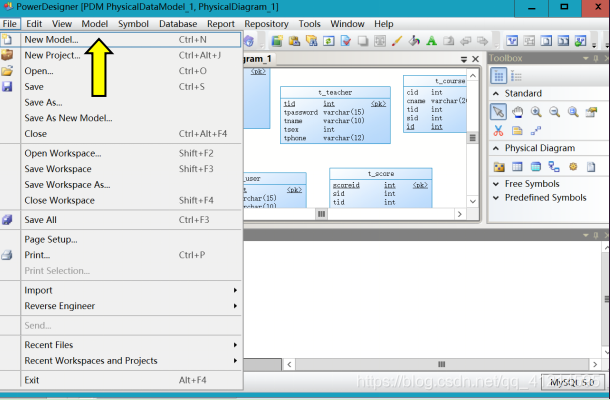Click the output pane scroll left arrow
This screenshot has width=610, height=400.
(x=289, y=365)
